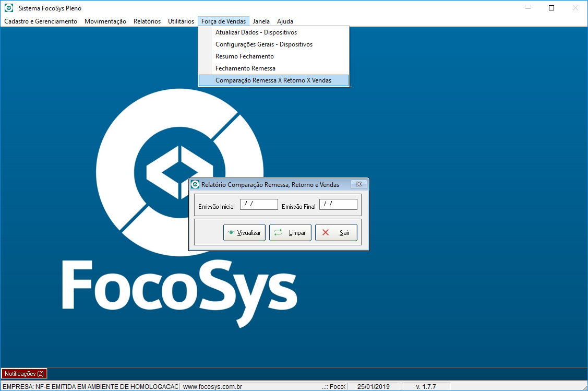The width and height of the screenshot is (588, 391).
Task: Select Atualizar Dados - Dispositivos
Action: click(x=274, y=32)
